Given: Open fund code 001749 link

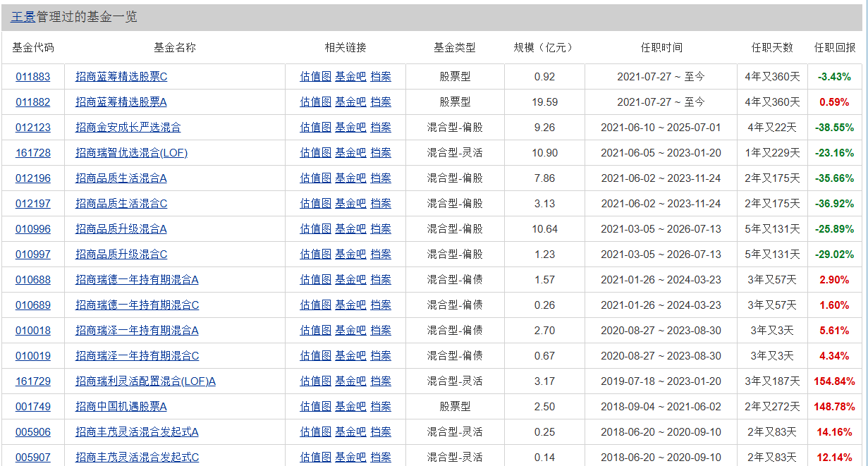Looking at the screenshot, I should pos(33,407).
